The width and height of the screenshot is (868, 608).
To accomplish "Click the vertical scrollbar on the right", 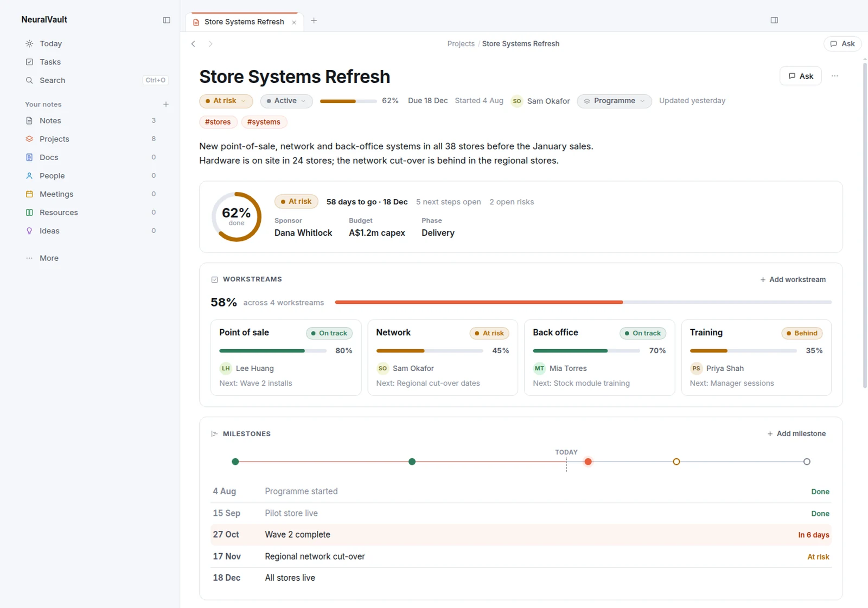I will click(x=865, y=226).
